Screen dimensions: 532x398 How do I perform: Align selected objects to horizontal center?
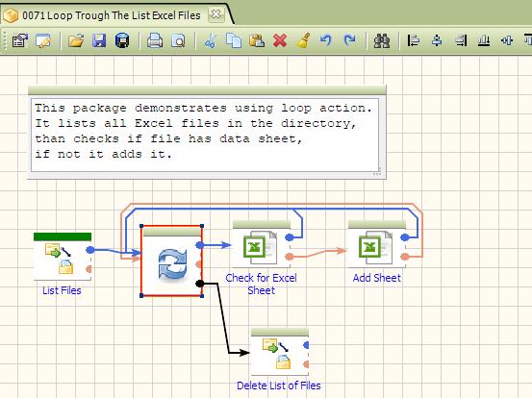click(437, 40)
